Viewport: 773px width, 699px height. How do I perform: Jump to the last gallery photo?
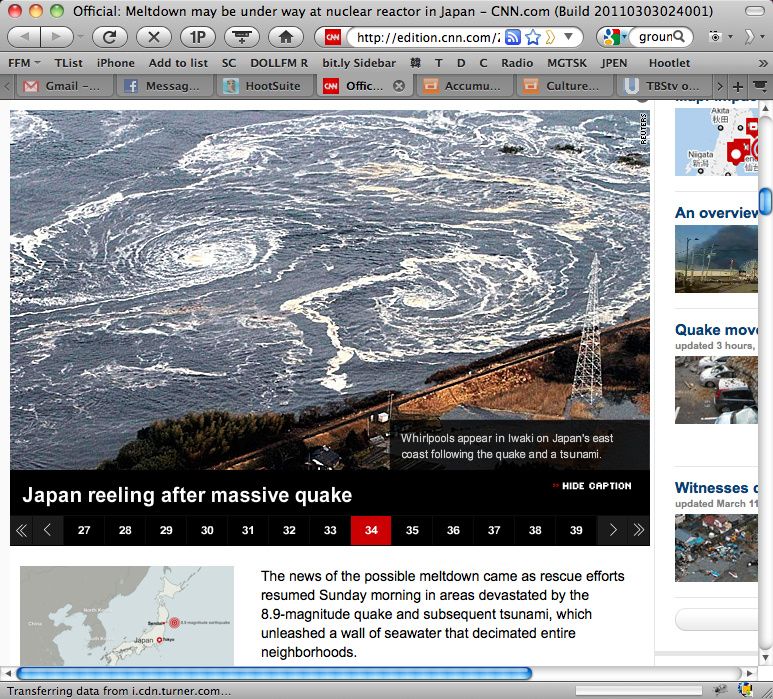pos(637,531)
